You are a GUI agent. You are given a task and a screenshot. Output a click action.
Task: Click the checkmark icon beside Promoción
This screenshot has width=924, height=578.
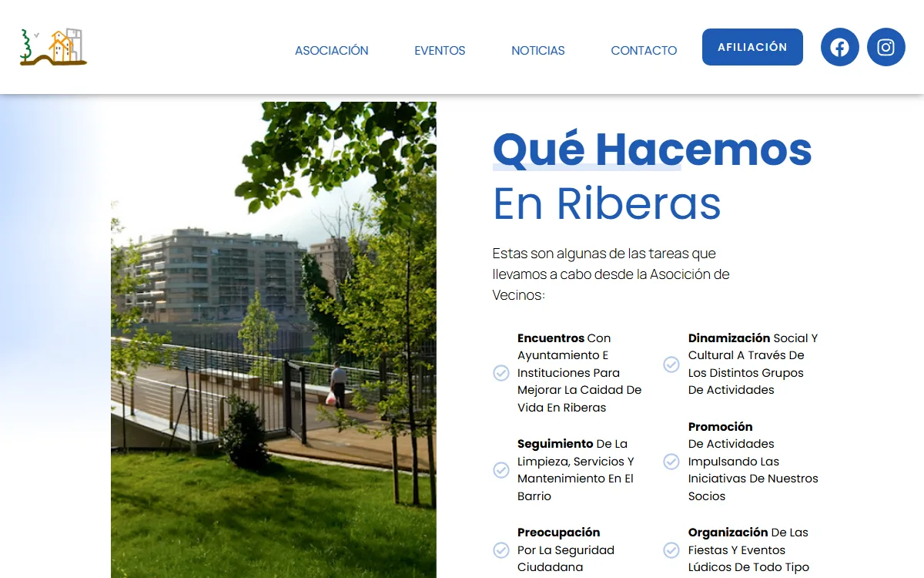pyautogui.click(x=671, y=462)
